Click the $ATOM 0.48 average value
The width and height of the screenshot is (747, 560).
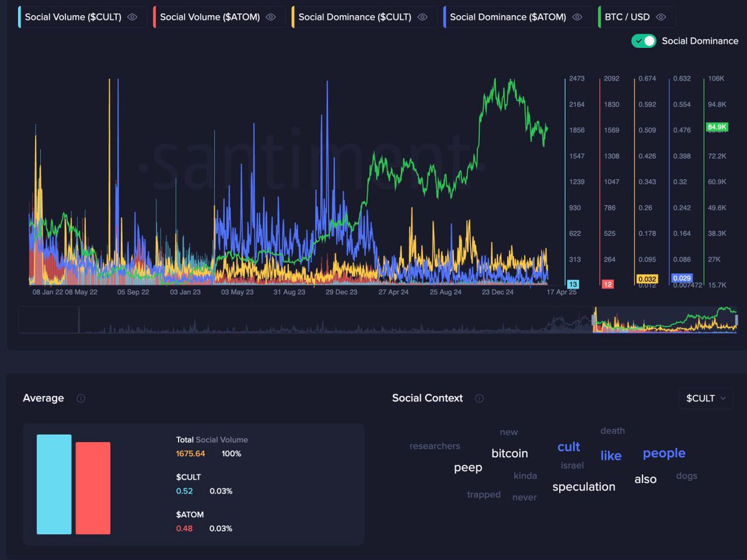point(184,528)
